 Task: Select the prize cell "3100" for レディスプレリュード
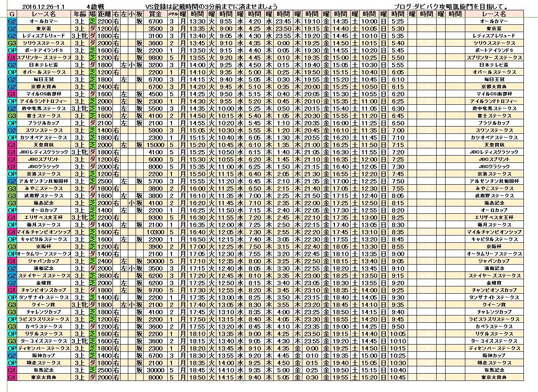(155, 35)
